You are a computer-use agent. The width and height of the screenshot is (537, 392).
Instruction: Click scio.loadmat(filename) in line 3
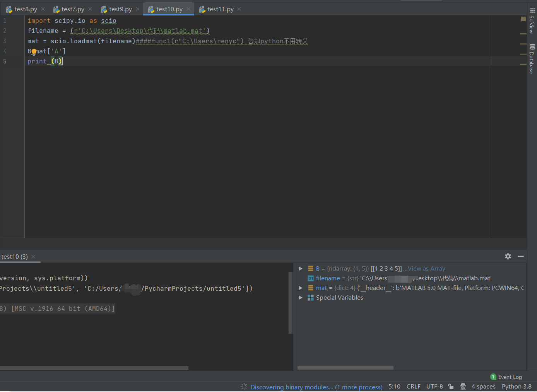click(93, 41)
